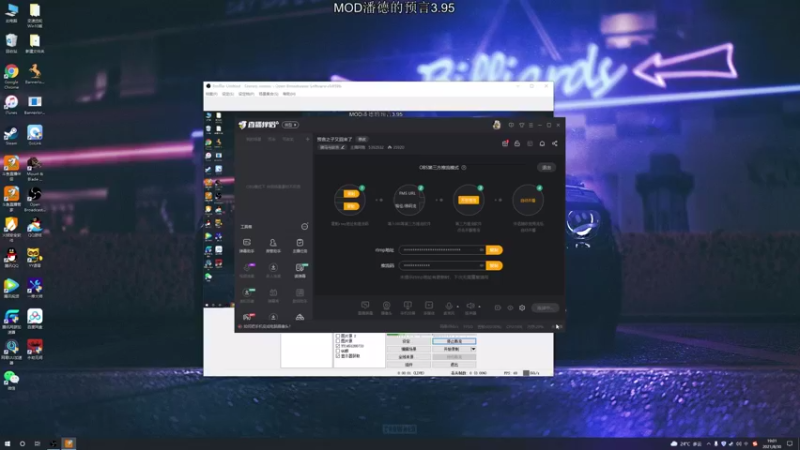Click into the rtmp address field
Viewport: 800px width, 450px height.
pos(440,250)
